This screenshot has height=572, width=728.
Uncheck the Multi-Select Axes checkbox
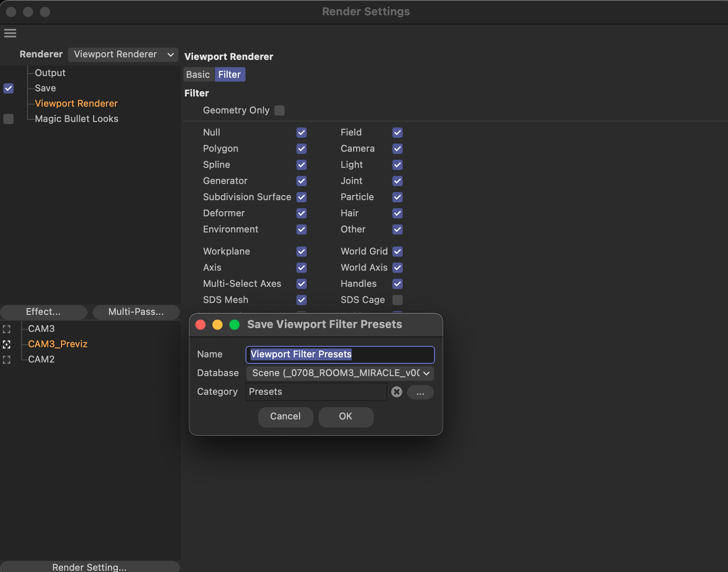point(302,284)
